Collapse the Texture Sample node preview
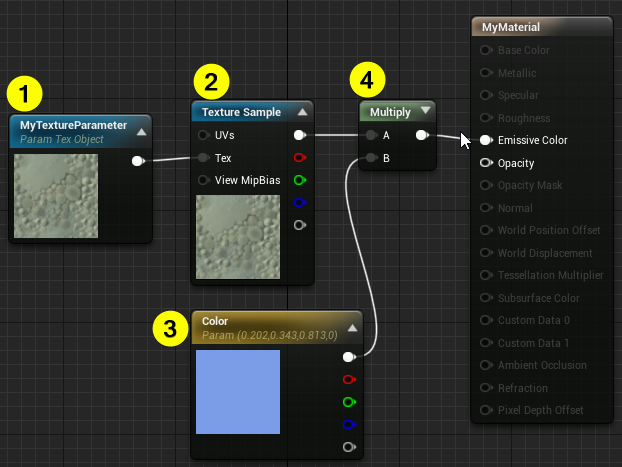The width and height of the screenshot is (622, 467). tap(303, 111)
